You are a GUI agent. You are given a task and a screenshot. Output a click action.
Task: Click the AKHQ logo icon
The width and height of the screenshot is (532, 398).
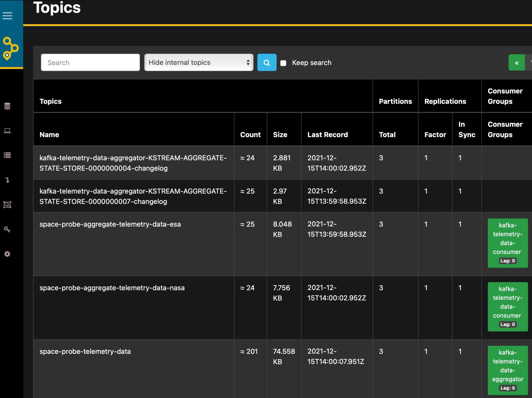[10, 49]
